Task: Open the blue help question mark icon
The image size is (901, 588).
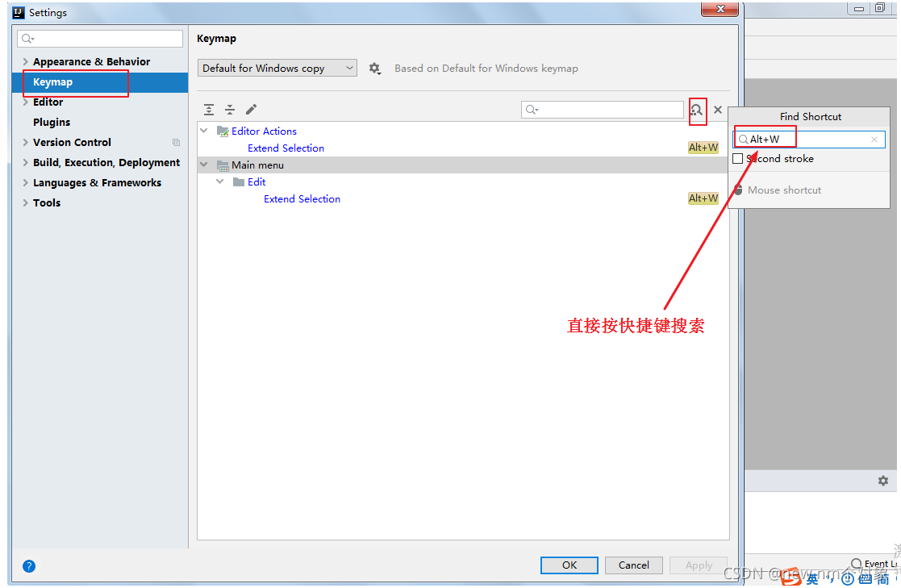Action: tap(29, 566)
